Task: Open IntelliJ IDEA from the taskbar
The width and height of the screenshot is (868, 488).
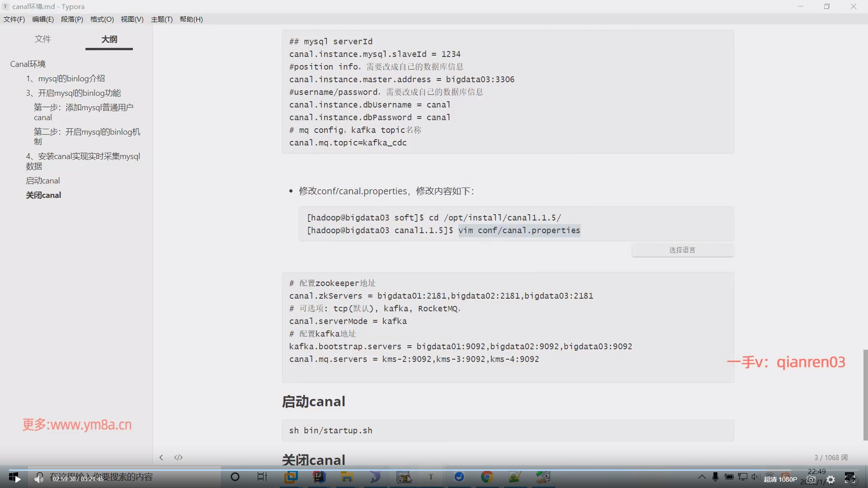Action: click(319, 477)
